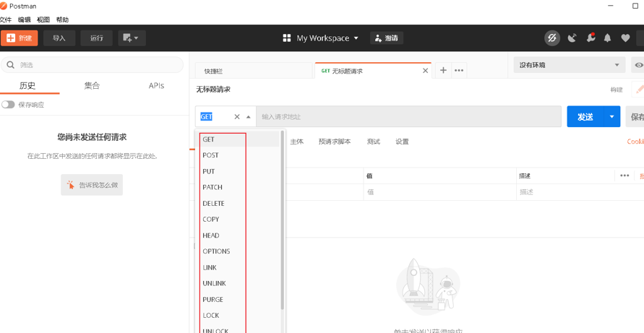The image size is (644, 333).
Task: Open the 文件 file menu
Action: (x=5, y=20)
